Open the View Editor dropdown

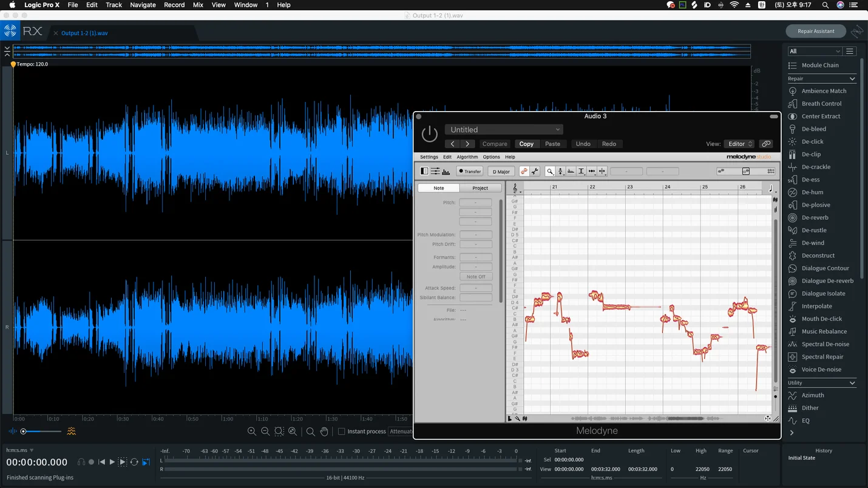739,144
